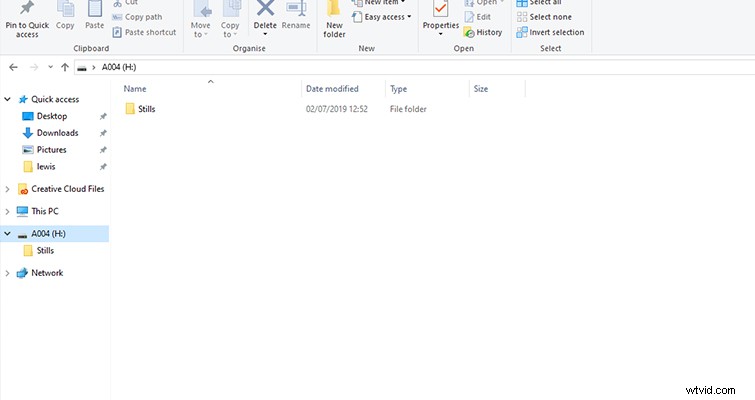Expand the This PC tree node
This screenshot has width=755, height=400.
[x=9, y=211]
